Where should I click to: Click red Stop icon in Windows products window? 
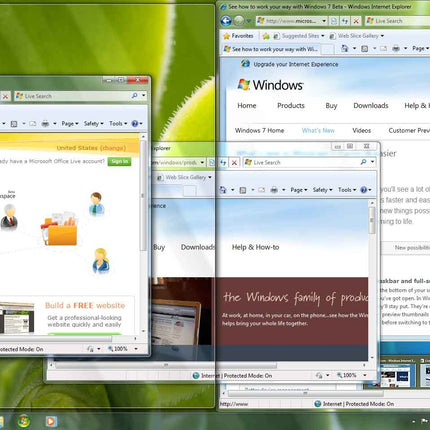pyautogui.click(x=234, y=163)
